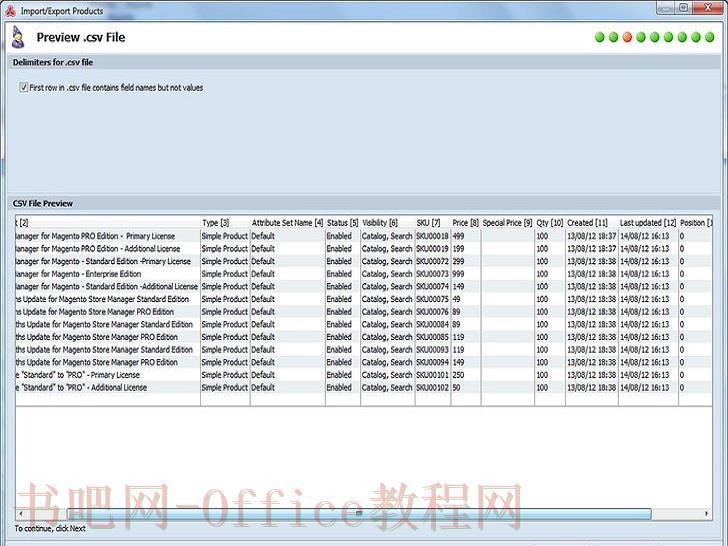This screenshot has height=546, width=728.
Task: Click the Position column header
Action: pos(696,223)
